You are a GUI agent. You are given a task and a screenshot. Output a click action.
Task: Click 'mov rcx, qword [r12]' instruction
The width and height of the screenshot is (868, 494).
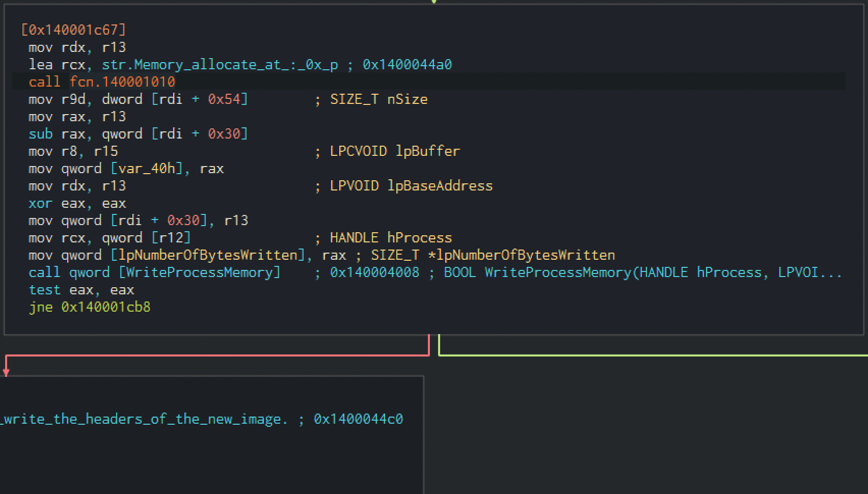(x=110, y=238)
